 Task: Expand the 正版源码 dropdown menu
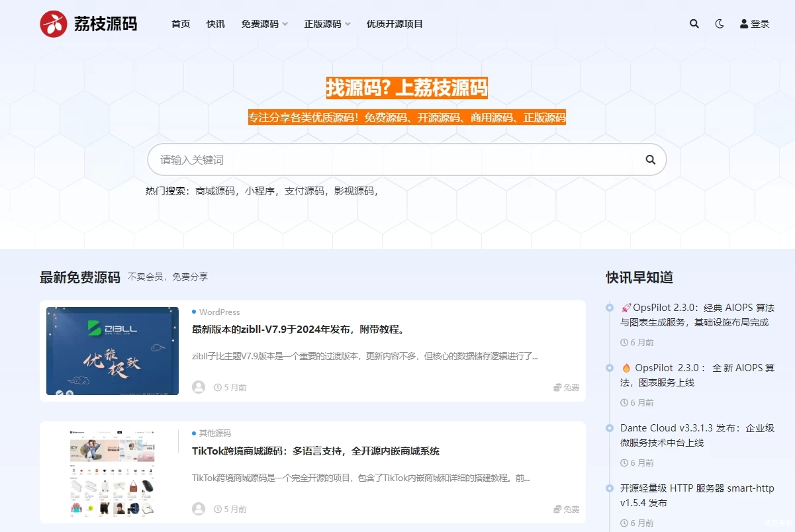tap(326, 24)
